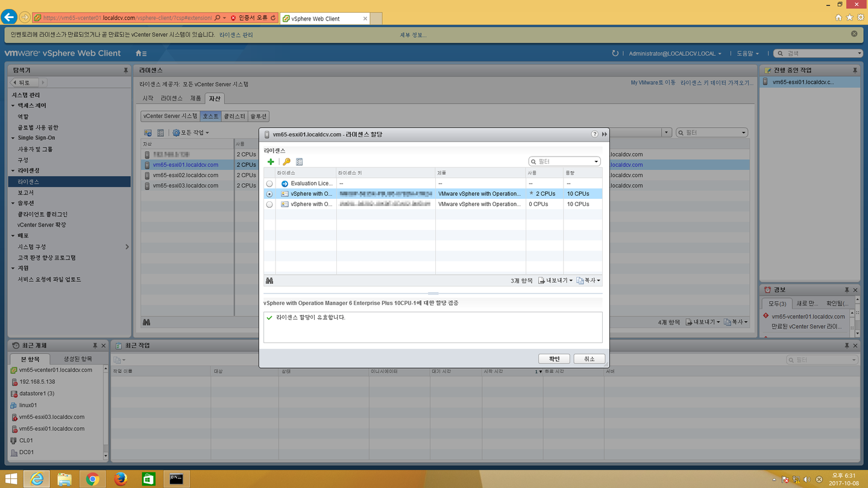
Task: Select radio button for 2 CPUs license
Action: click(x=269, y=194)
